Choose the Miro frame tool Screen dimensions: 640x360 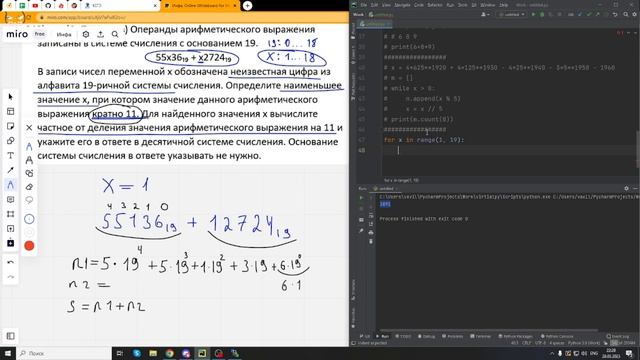(11, 214)
